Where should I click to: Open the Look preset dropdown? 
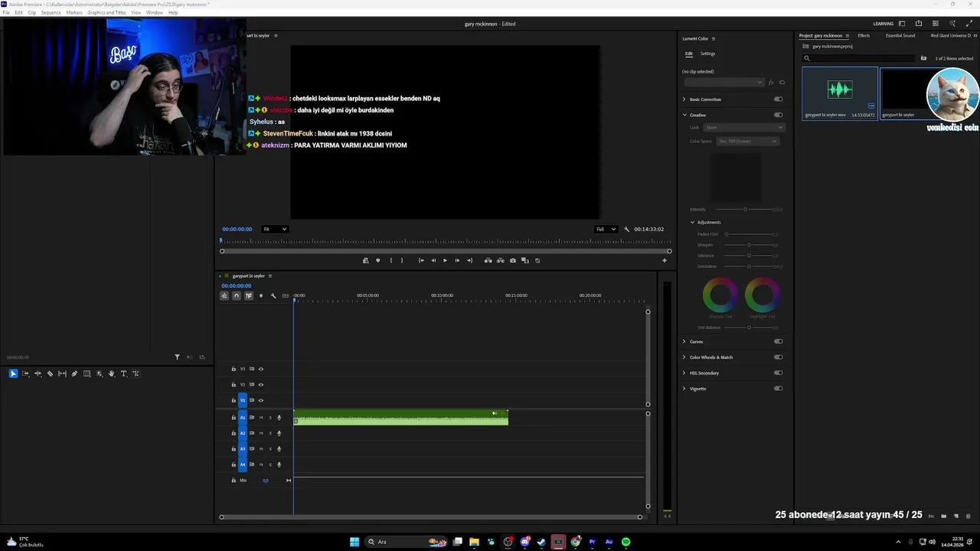(744, 127)
